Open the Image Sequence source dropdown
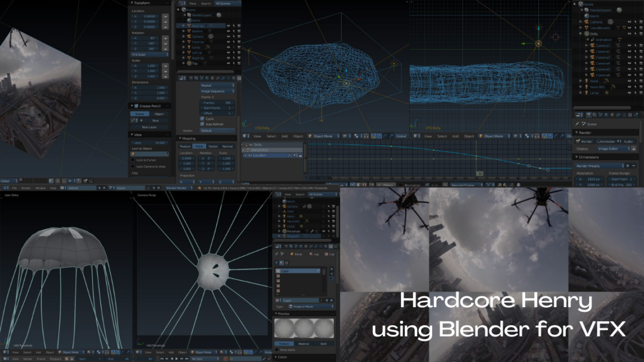The width and height of the screenshot is (644, 362). pyautogui.click(x=217, y=91)
